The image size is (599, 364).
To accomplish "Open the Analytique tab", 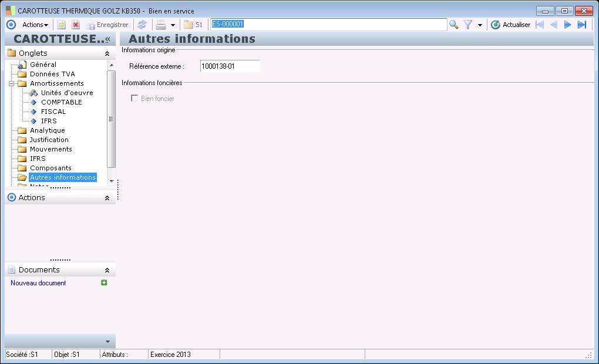I will click(48, 130).
